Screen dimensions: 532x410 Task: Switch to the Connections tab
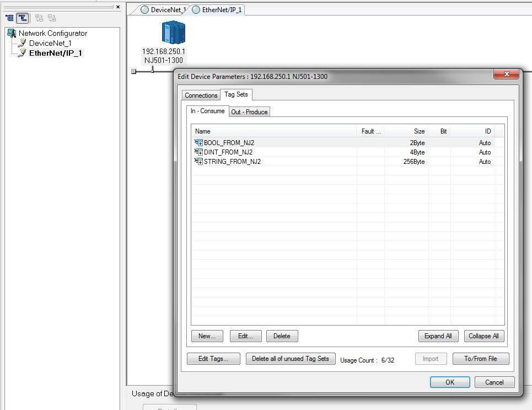click(201, 95)
